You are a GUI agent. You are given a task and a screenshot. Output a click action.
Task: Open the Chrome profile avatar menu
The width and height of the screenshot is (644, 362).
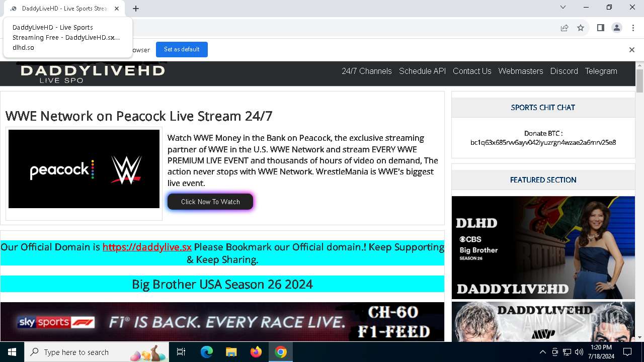[617, 28]
